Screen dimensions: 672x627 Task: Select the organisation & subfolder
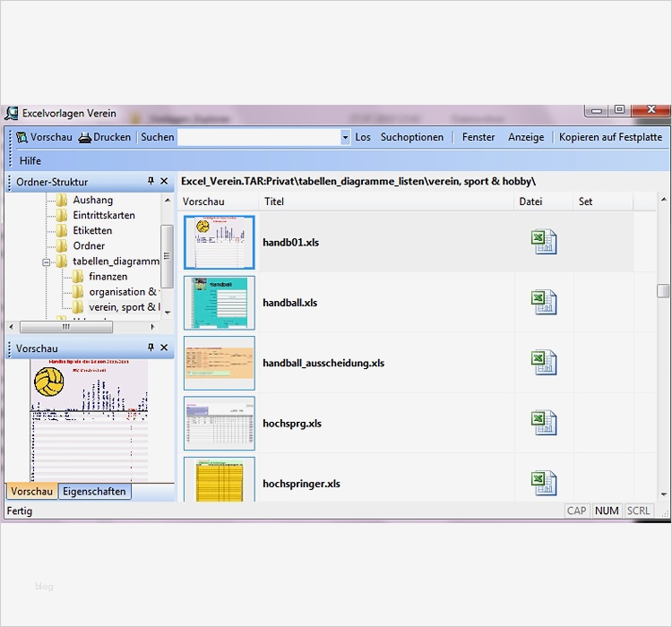point(124,292)
